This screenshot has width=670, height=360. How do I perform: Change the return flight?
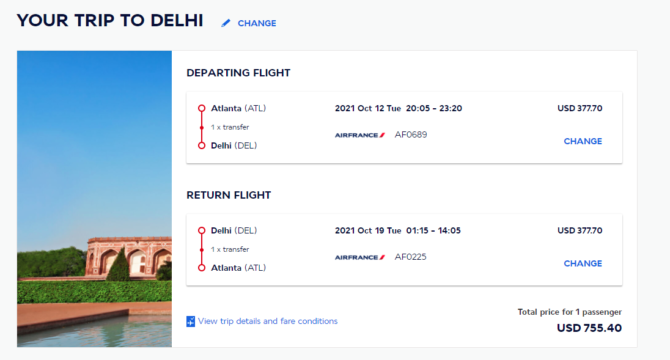point(583,263)
